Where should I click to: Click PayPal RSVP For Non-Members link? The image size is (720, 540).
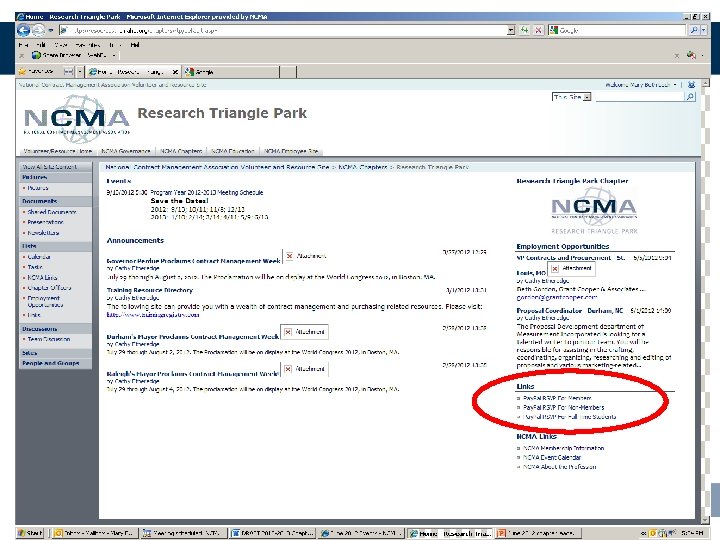(x=563, y=407)
